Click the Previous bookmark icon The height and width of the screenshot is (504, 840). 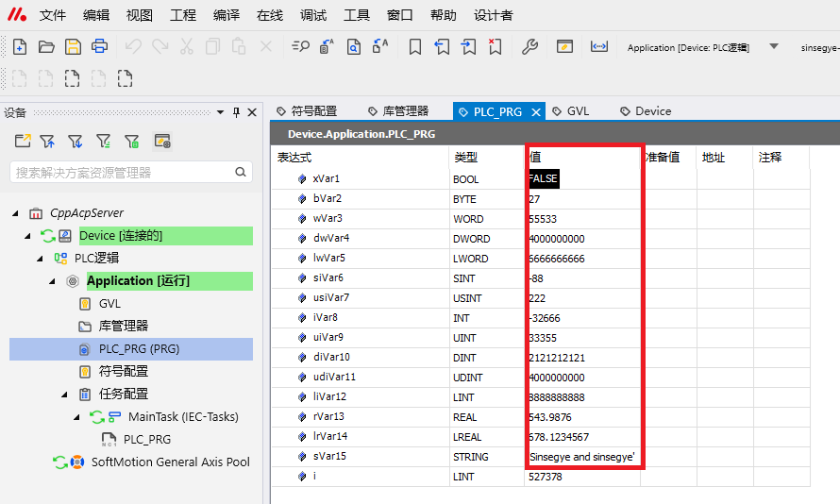click(x=442, y=46)
